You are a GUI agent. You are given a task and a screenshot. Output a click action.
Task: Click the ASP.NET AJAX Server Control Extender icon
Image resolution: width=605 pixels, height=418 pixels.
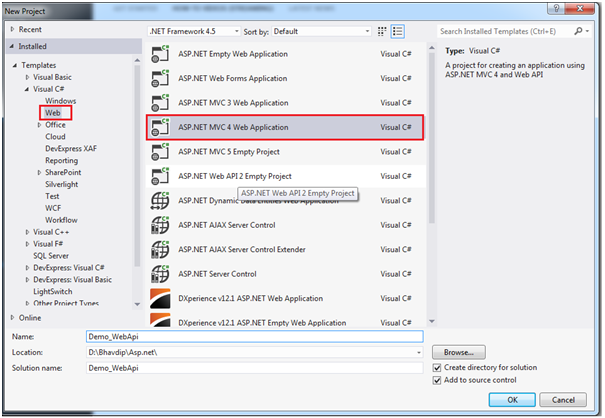click(160, 250)
